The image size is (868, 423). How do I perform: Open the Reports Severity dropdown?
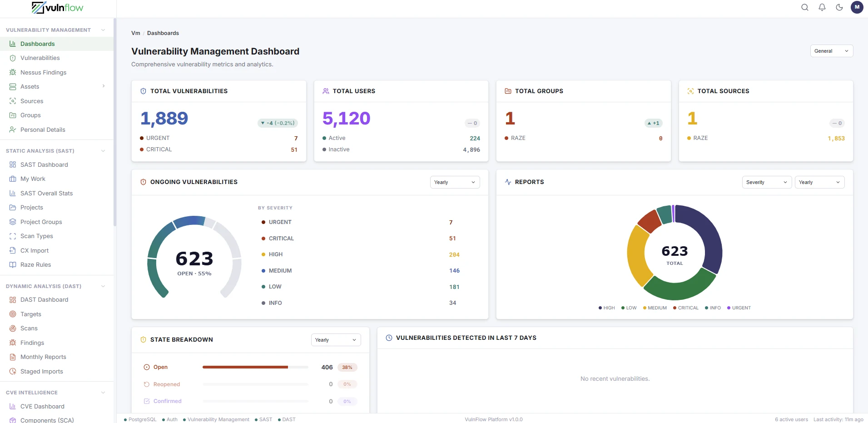click(767, 182)
